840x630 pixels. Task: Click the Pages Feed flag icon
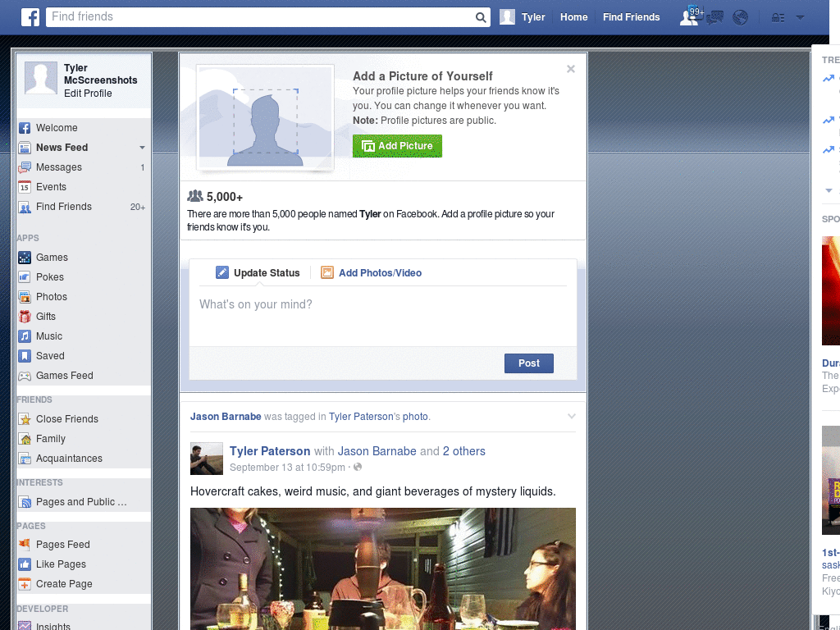click(25, 545)
